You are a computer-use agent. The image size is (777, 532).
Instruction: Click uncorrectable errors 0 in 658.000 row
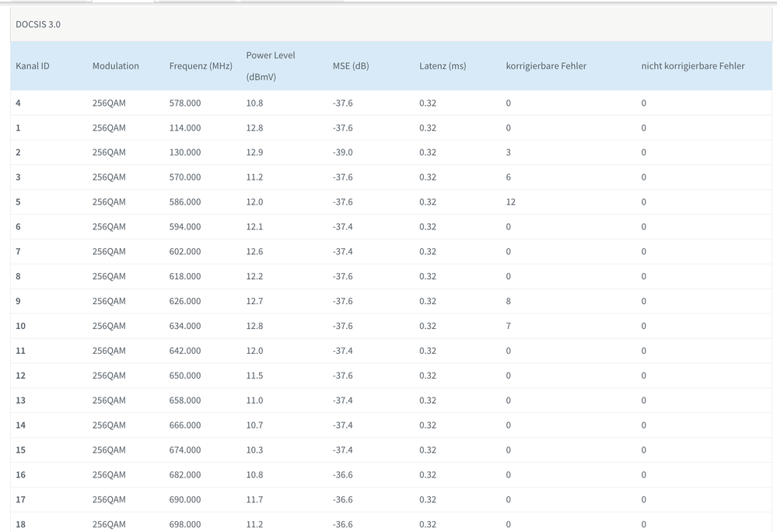click(644, 401)
